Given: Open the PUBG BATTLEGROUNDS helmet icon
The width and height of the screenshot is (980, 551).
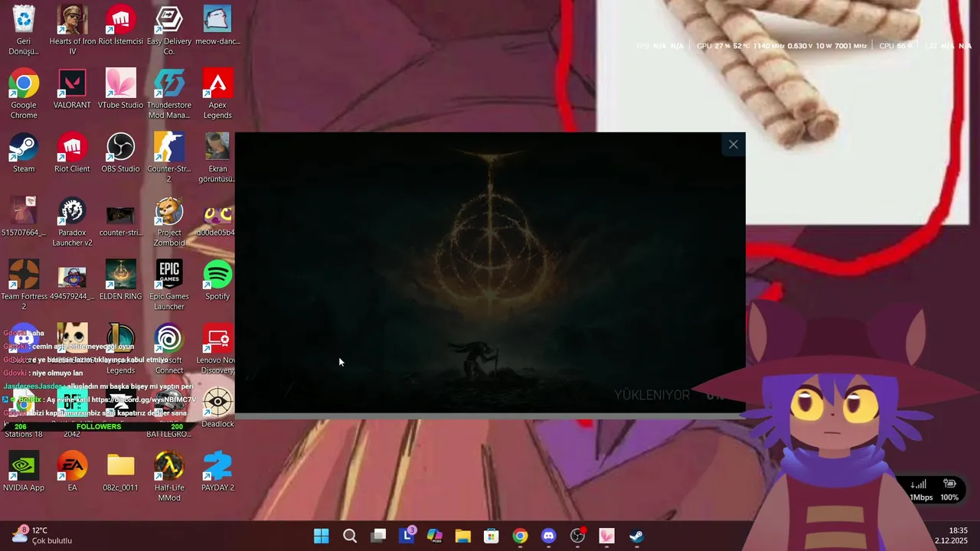Looking at the screenshot, I should click(169, 413).
